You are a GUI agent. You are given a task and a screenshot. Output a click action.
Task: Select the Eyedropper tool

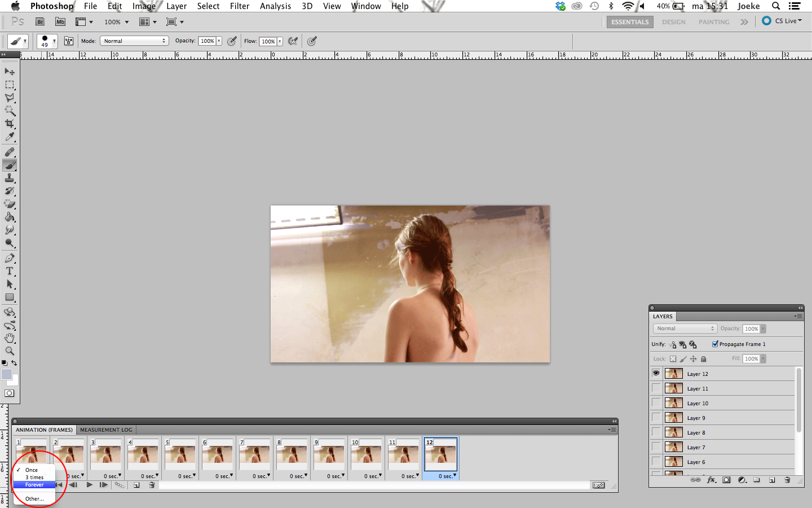coord(10,137)
